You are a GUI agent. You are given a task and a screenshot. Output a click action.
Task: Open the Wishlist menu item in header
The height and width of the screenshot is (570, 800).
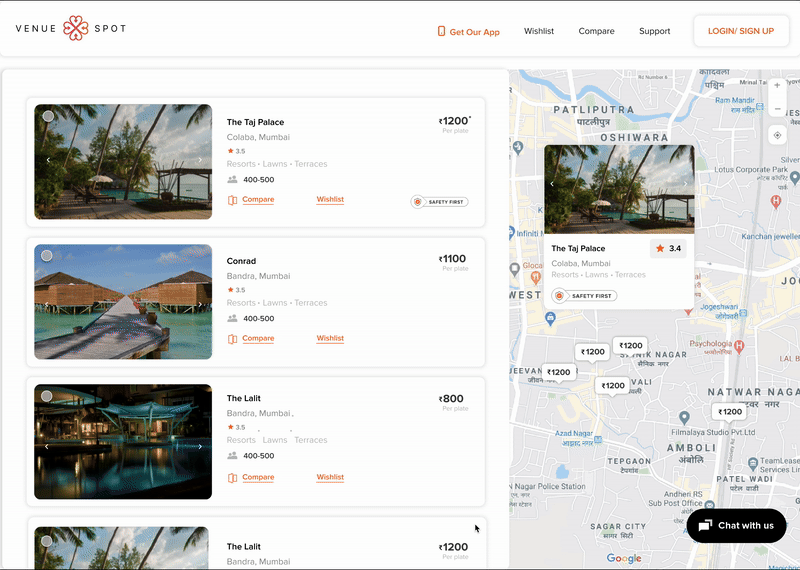(x=539, y=31)
